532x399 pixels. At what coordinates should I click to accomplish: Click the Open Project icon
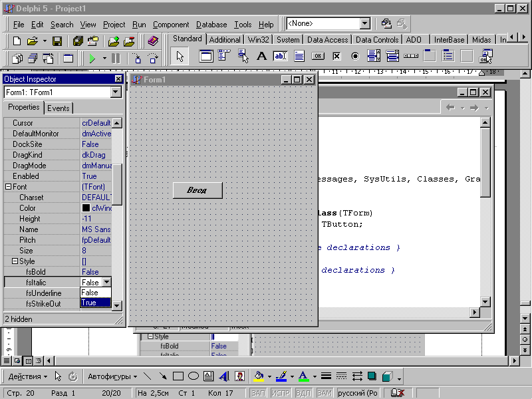93,41
